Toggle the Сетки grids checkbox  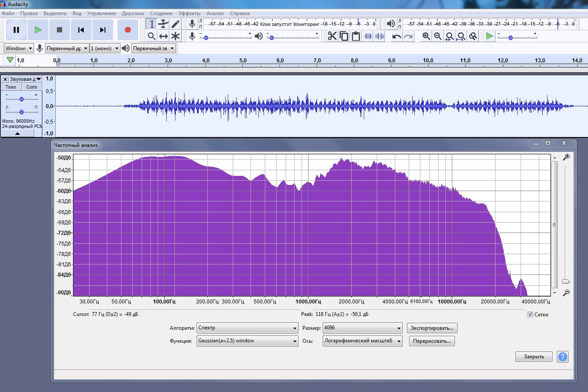tap(530, 315)
